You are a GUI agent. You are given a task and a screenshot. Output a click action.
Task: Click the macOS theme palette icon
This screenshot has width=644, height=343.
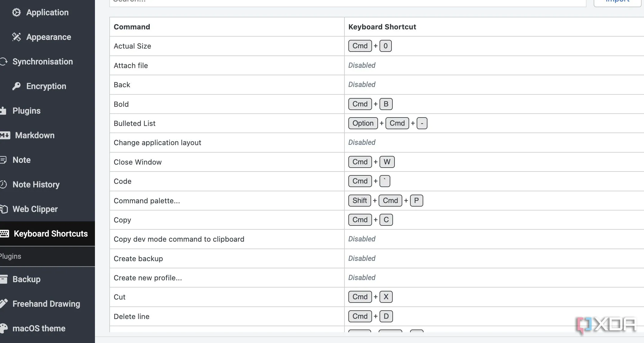[x=4, y=328]
